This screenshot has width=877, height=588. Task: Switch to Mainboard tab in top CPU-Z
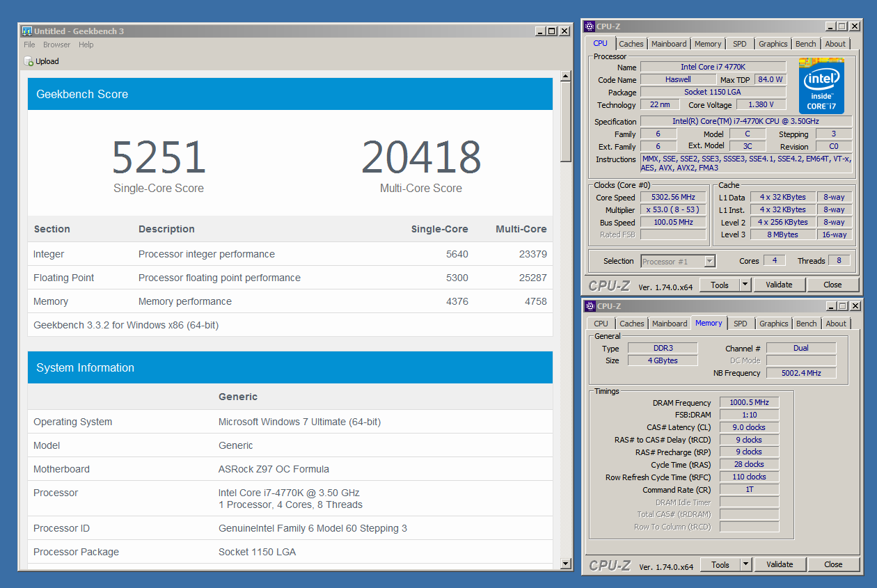(669, 44)
